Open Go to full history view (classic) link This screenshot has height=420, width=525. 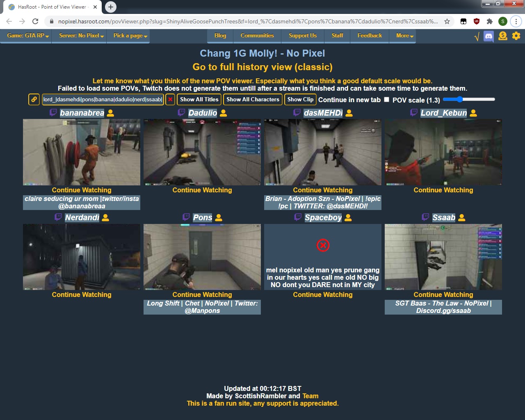(x=262, y=67)
